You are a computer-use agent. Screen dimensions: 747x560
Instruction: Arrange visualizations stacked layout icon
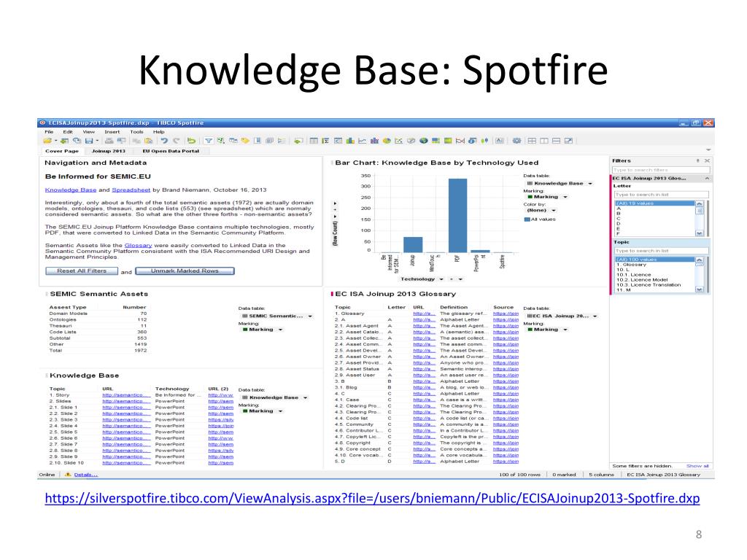(x=556, y=141)
